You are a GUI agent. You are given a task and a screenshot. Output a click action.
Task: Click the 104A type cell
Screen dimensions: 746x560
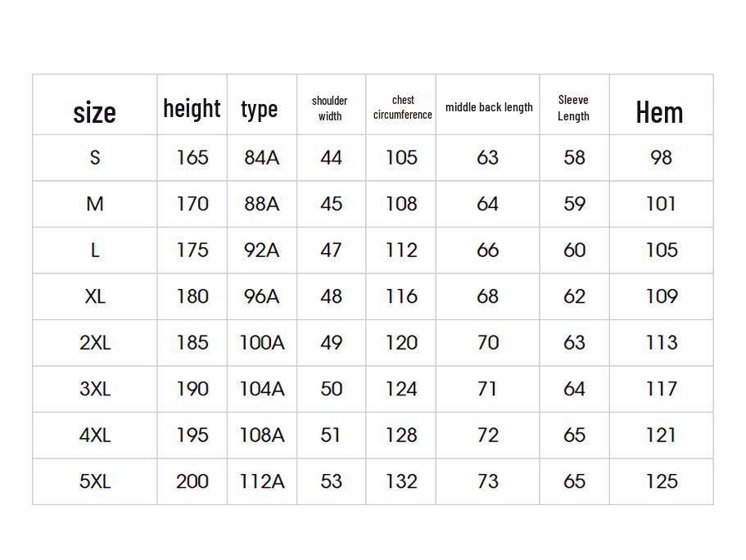(x=261, y=389)
